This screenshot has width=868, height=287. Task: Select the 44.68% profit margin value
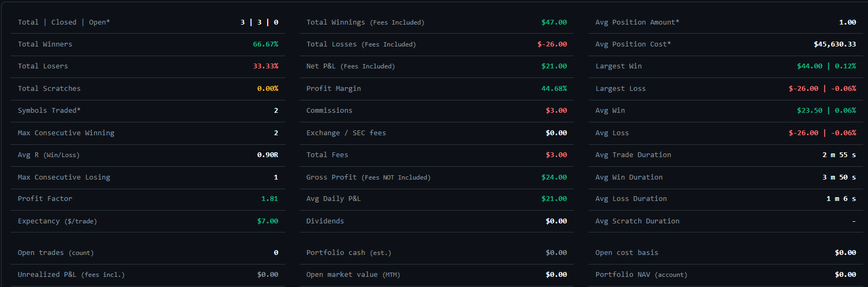(x=554, y=89)
